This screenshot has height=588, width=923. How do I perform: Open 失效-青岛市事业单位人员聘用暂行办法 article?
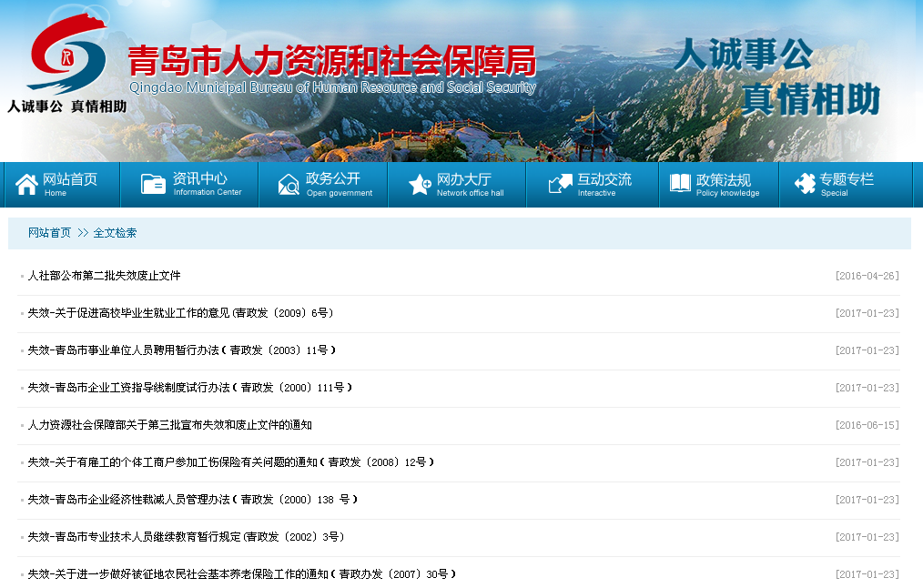(x=182, y=350)
